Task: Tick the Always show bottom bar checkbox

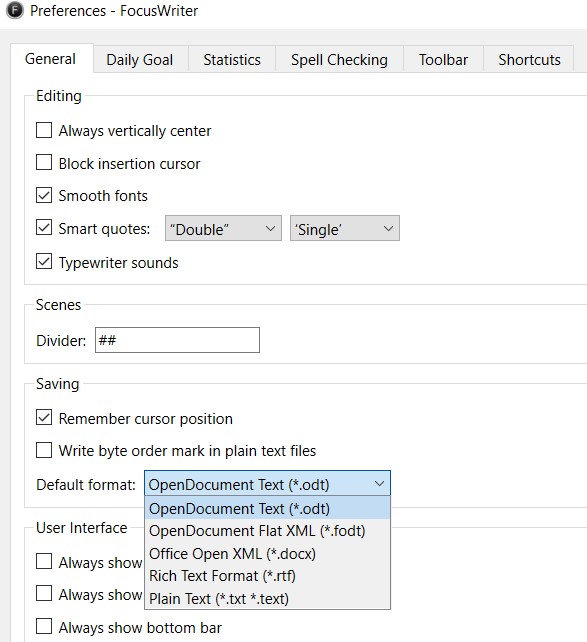Action: (x=44, y=626)
